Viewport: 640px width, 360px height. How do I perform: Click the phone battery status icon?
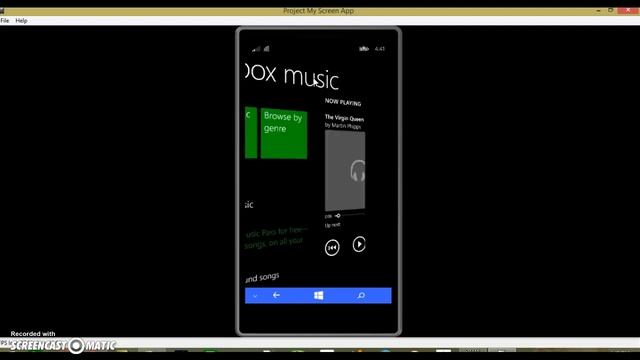point(364,49)
